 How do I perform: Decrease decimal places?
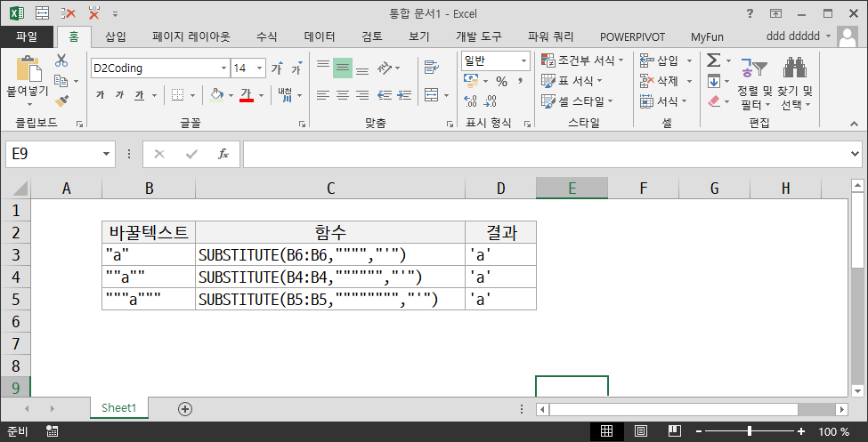[491, 101]
